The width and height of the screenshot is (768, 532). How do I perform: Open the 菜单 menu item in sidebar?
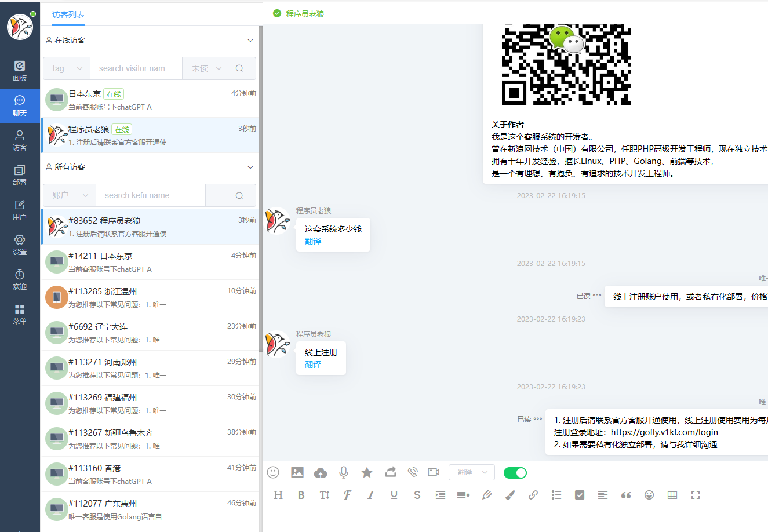pos(19,313)
